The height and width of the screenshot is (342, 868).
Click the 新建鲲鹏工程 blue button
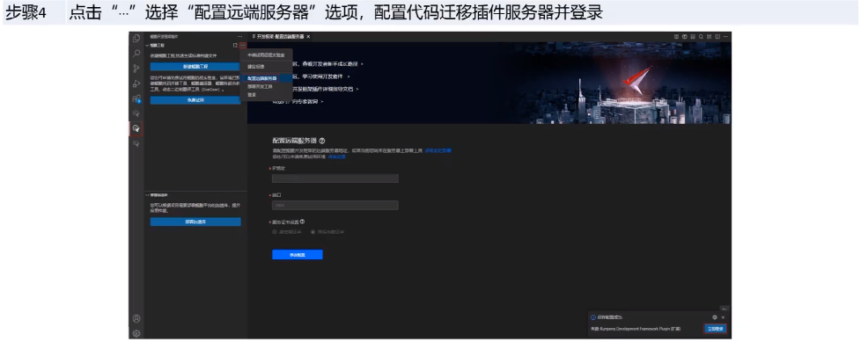point(195,66)
